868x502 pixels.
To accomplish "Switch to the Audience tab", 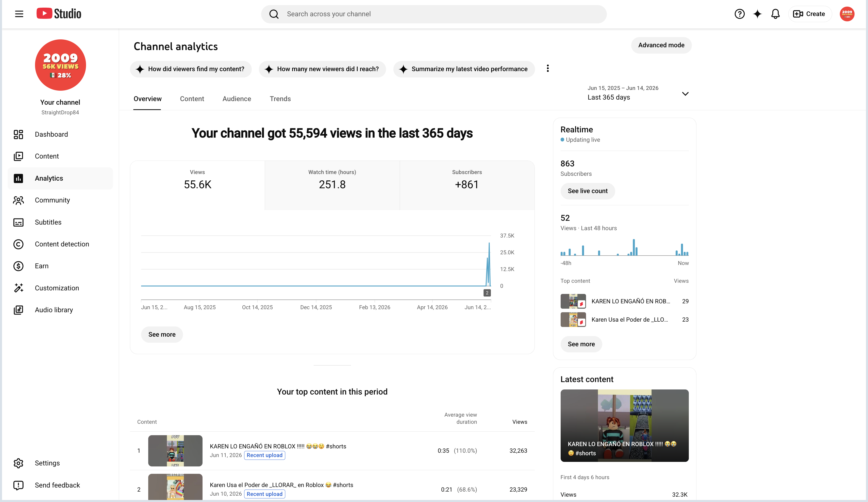I will pos(237,99).
